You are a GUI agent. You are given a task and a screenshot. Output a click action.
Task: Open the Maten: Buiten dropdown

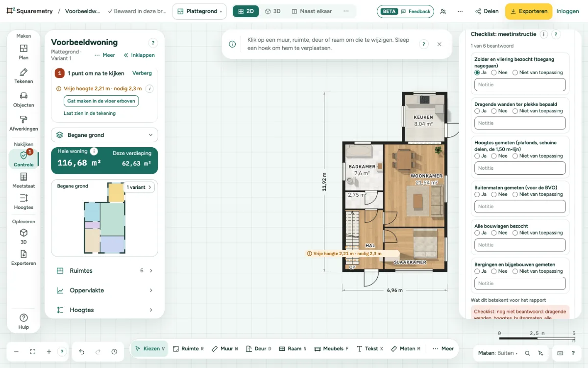498,353
